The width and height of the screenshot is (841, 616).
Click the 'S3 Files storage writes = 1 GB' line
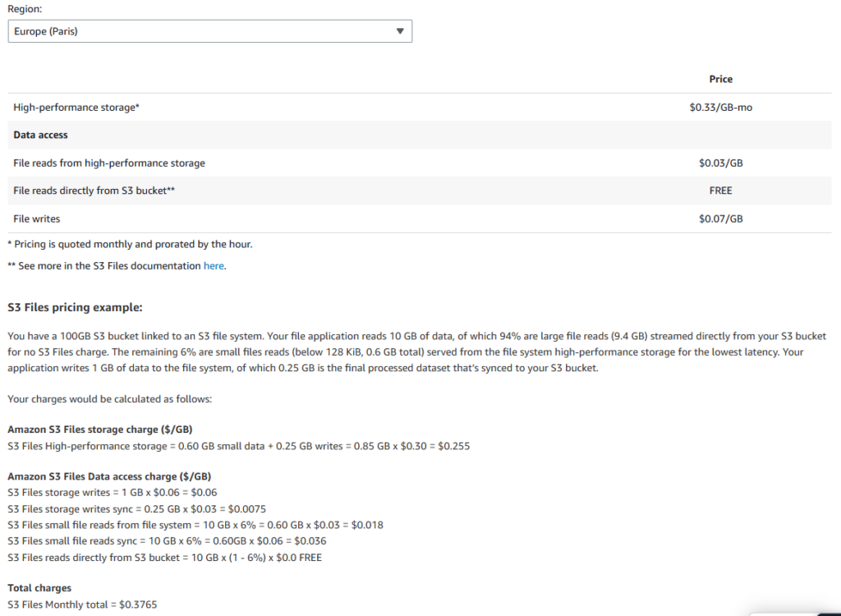coord(112,492)
